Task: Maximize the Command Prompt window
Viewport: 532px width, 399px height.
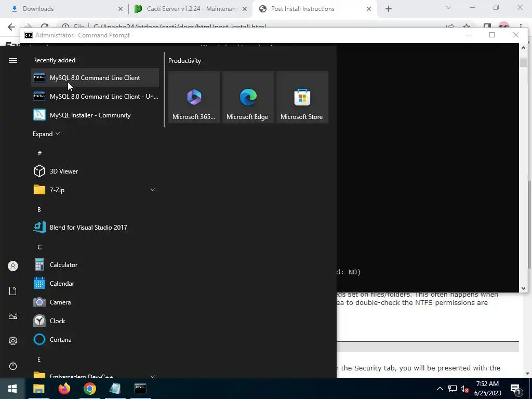Action: (492, 35)
